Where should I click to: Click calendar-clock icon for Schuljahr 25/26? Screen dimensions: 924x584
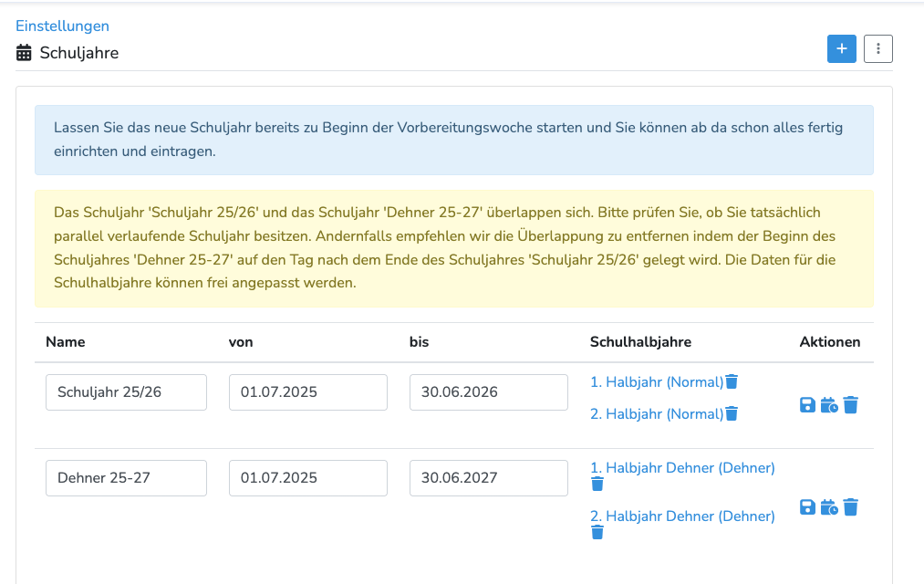click(829, 405)
